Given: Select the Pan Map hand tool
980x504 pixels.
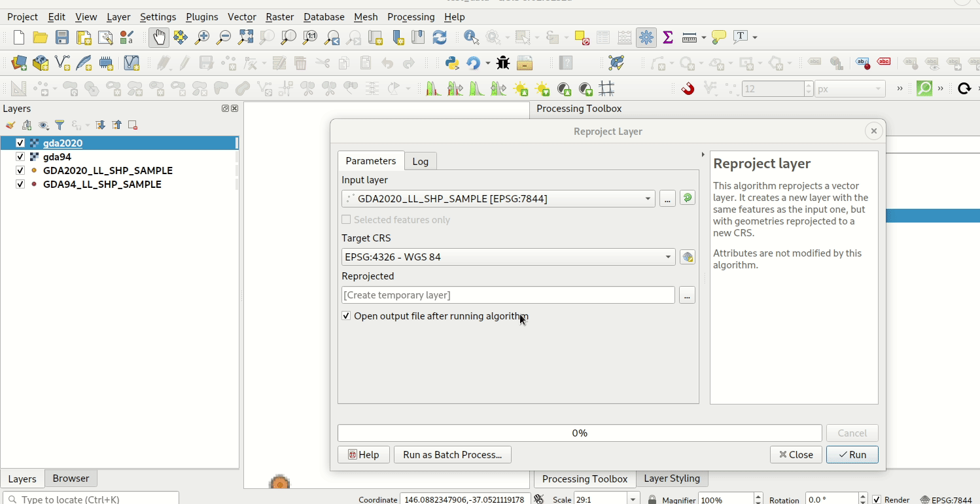Looking at the screenshot, I should [x=159, y=37].
